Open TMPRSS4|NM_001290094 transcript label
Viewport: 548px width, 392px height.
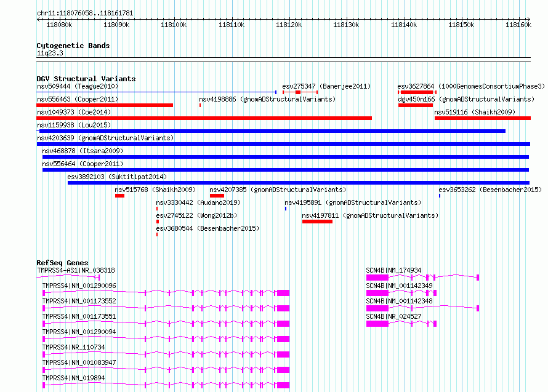79,332
